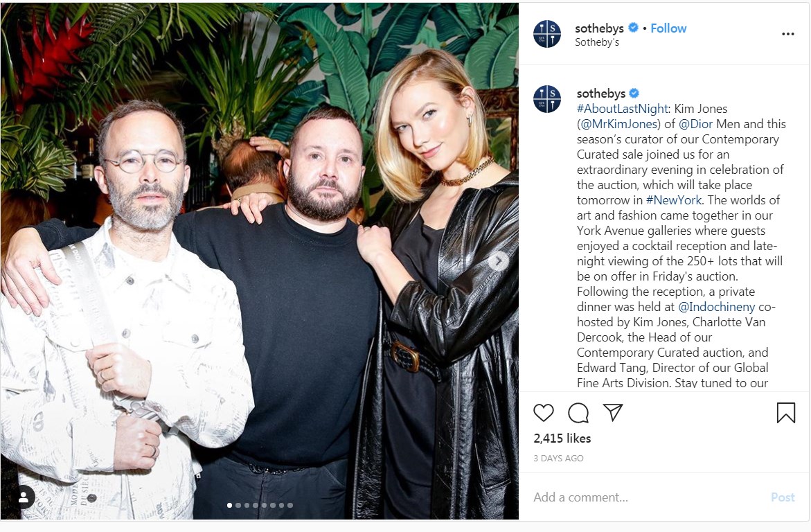Image resolution: width=811 pixels, height=532 pixels.
Task: Open the #AboutLastNight hashtag
Action: [x=623, y=109]
